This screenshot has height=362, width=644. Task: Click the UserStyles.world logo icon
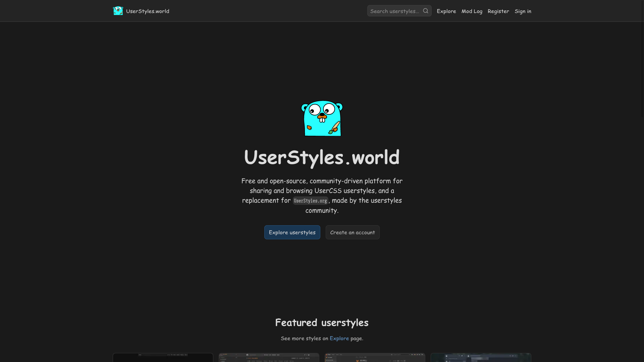point(118,11)
